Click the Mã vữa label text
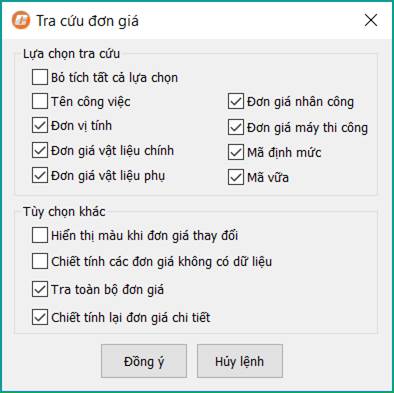This screenshot has height=393, width=394. [x=268, y=177]
